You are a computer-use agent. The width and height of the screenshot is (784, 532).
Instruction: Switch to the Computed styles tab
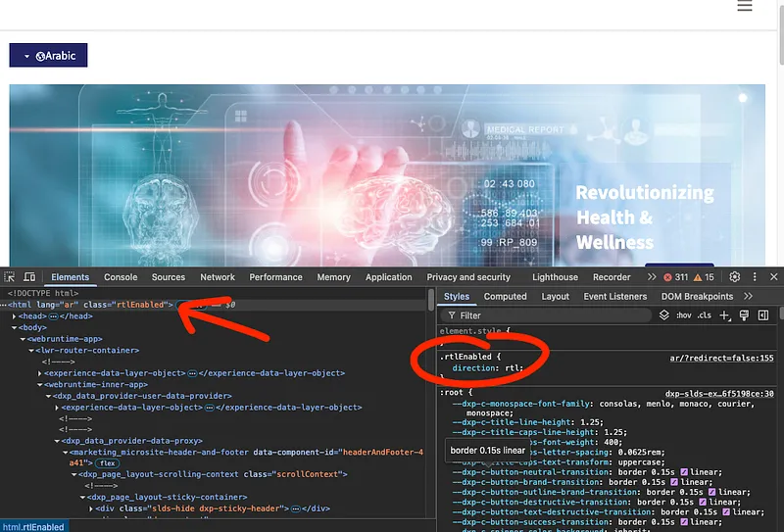[505, 297]
